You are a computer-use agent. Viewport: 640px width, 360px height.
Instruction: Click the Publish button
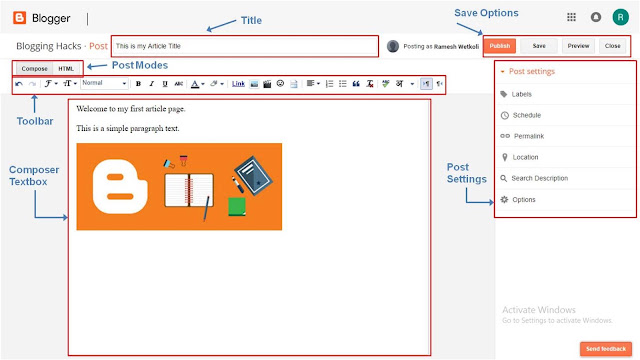[500, 46]
